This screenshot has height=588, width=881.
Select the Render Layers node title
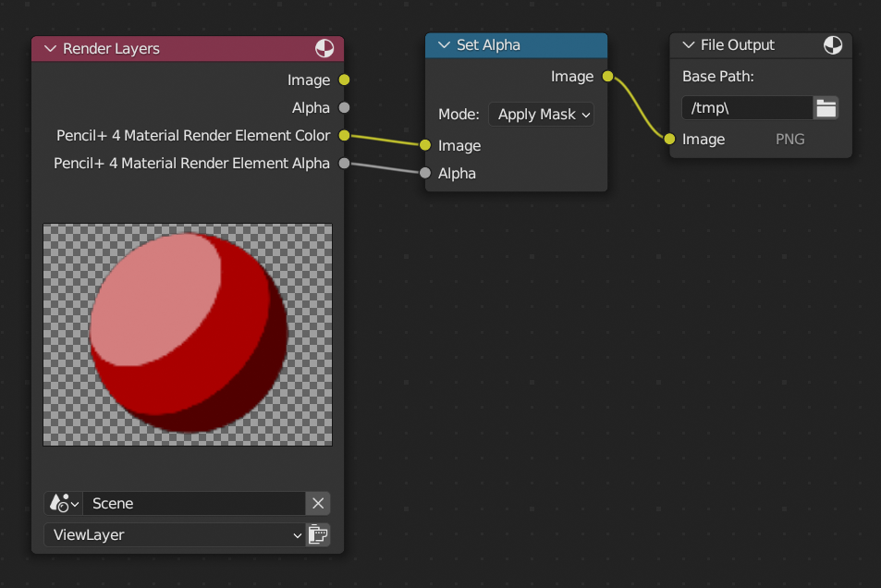[x=111, y=49]
